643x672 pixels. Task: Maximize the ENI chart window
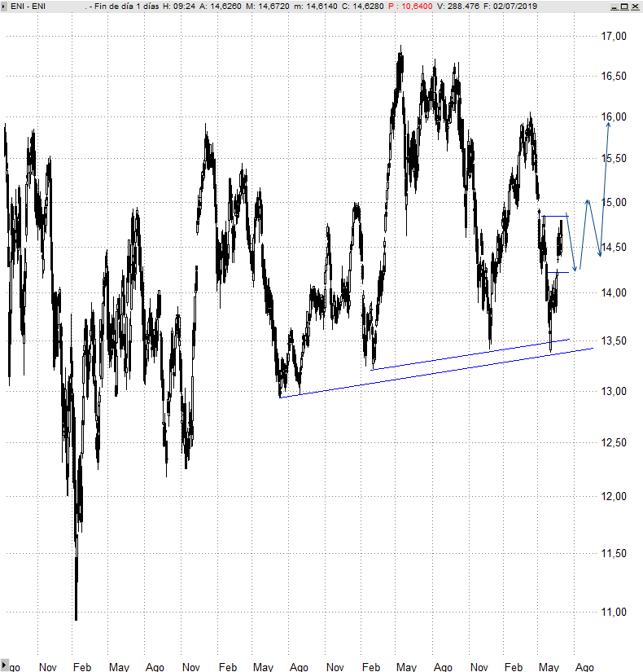pyautogui.click(x=624, y=7)
